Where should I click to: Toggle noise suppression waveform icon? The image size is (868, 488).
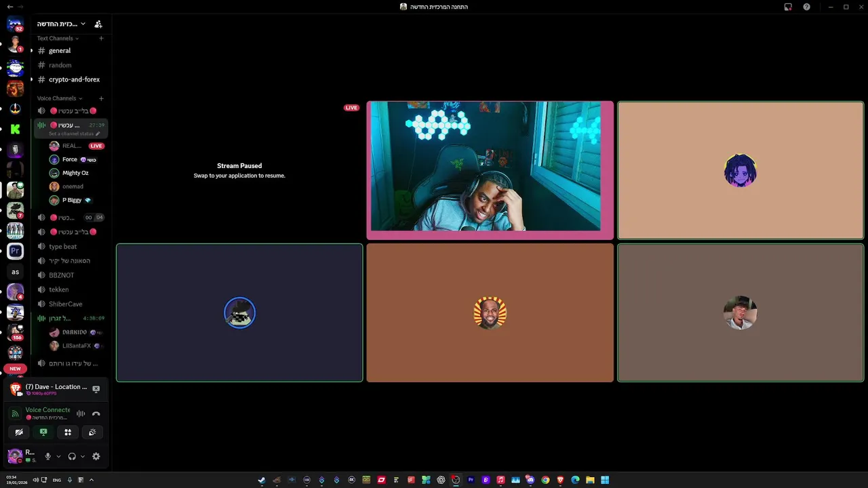81,413
